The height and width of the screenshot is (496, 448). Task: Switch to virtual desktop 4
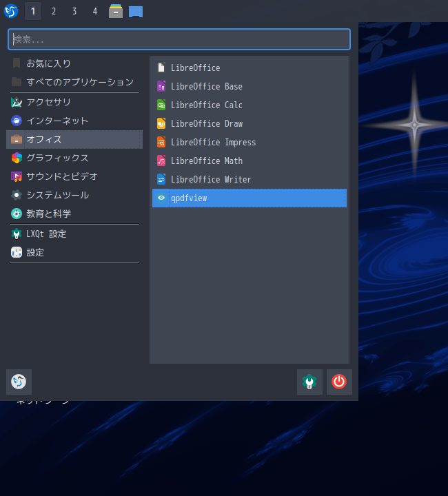click(x=95, y=12)
